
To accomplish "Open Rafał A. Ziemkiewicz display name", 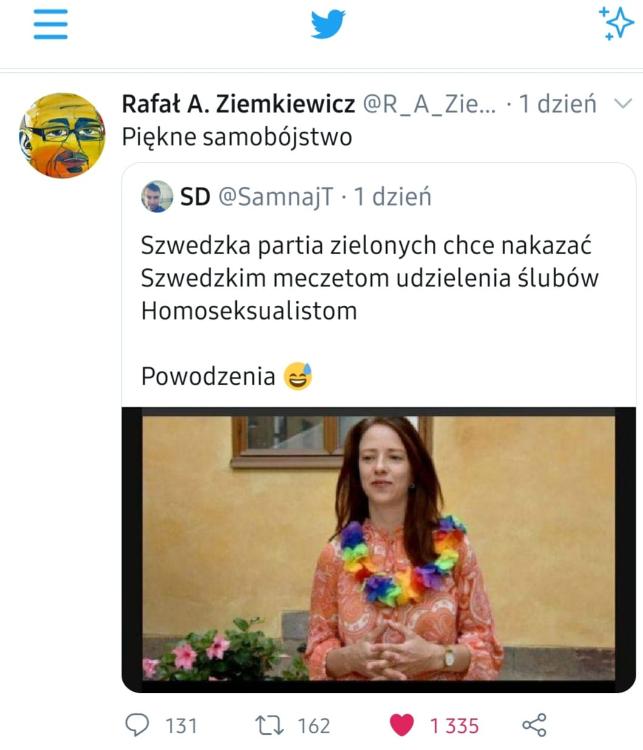I will tap(238, 104).
